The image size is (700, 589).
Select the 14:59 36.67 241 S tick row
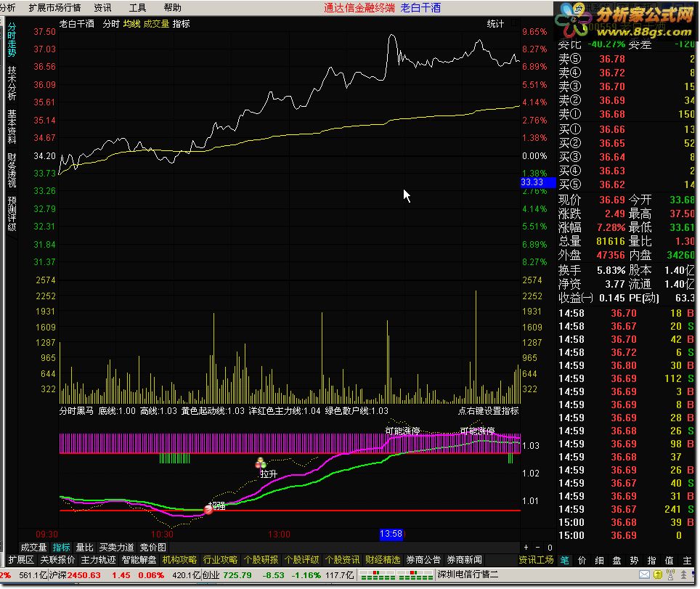click(x=627, y=509)
